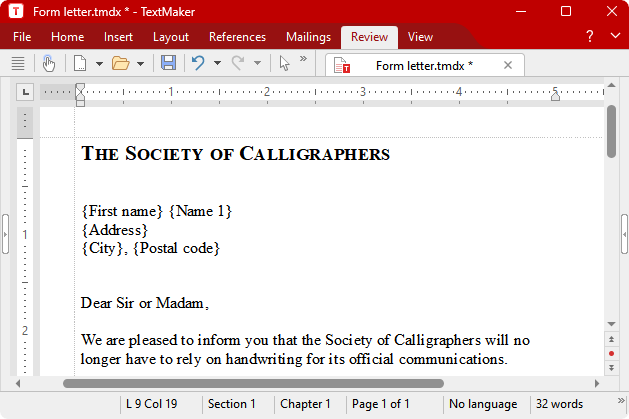The height and width of the screenshot is (419, 629).
Task: Click the Redo arrow icon
Action: coord(238,63)
